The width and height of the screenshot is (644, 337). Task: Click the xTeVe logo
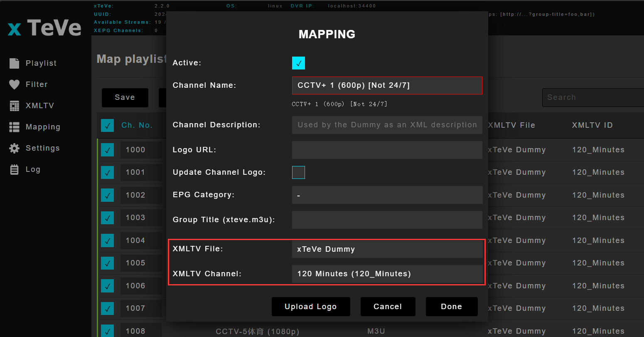tap(43, 27)
